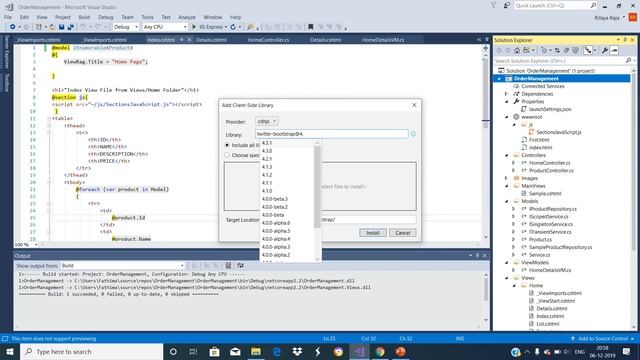
Task: Select Connected Services tree item
Action: (x=542, y=86)
